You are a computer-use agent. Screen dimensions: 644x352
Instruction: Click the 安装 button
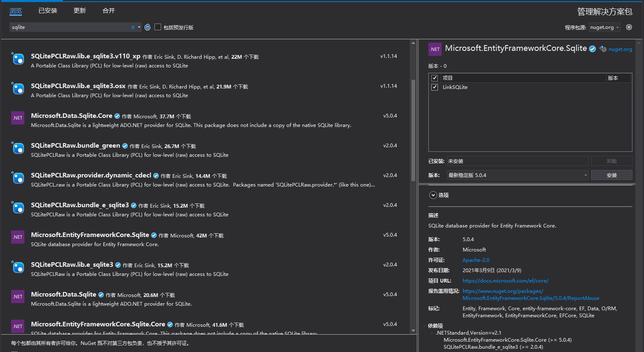[612, 175]
